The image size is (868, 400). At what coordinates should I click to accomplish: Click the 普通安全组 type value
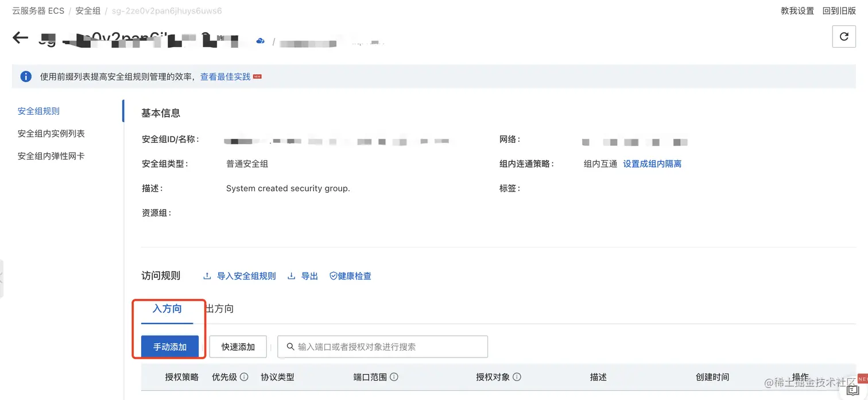247,164
